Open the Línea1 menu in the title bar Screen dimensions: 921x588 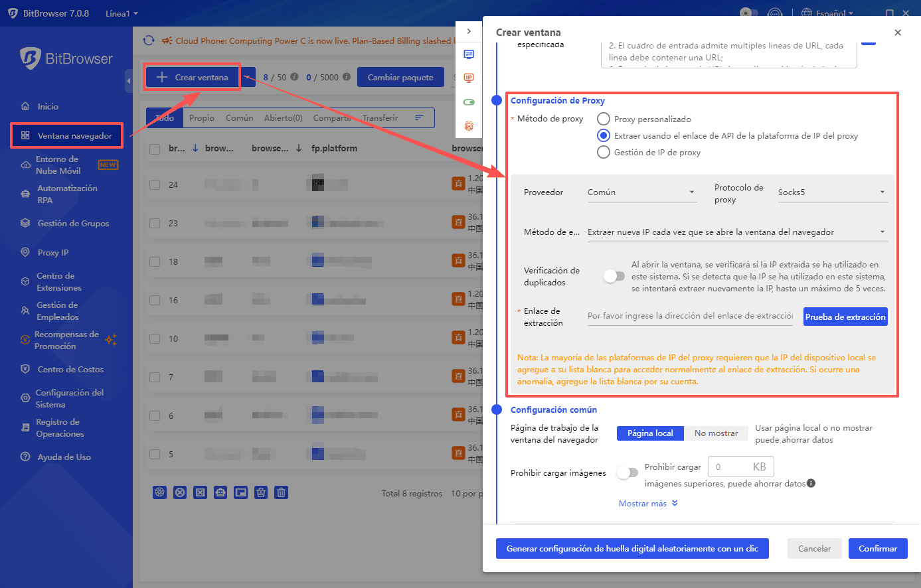pyautogui.click(x=122, y=13)
